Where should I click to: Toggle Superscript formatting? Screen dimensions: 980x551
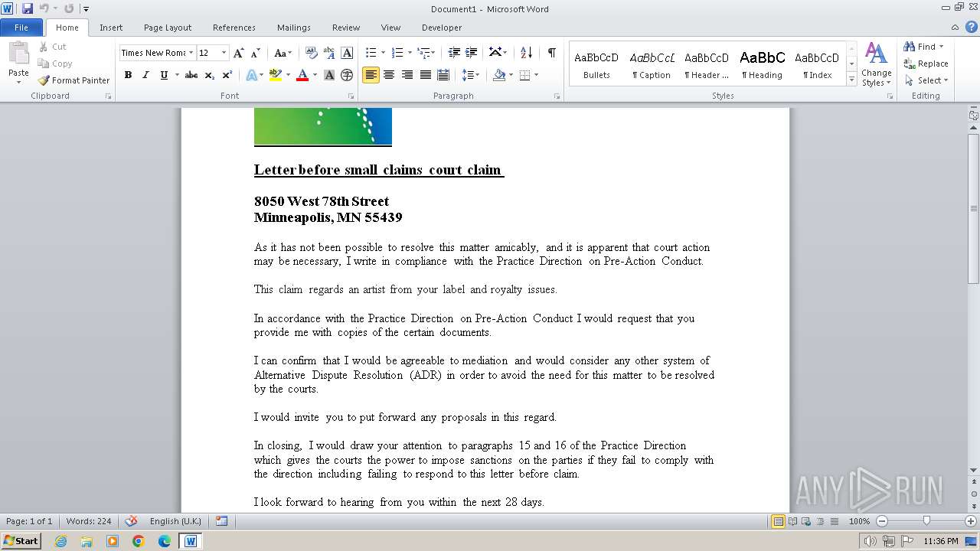(x=227, y=75)
